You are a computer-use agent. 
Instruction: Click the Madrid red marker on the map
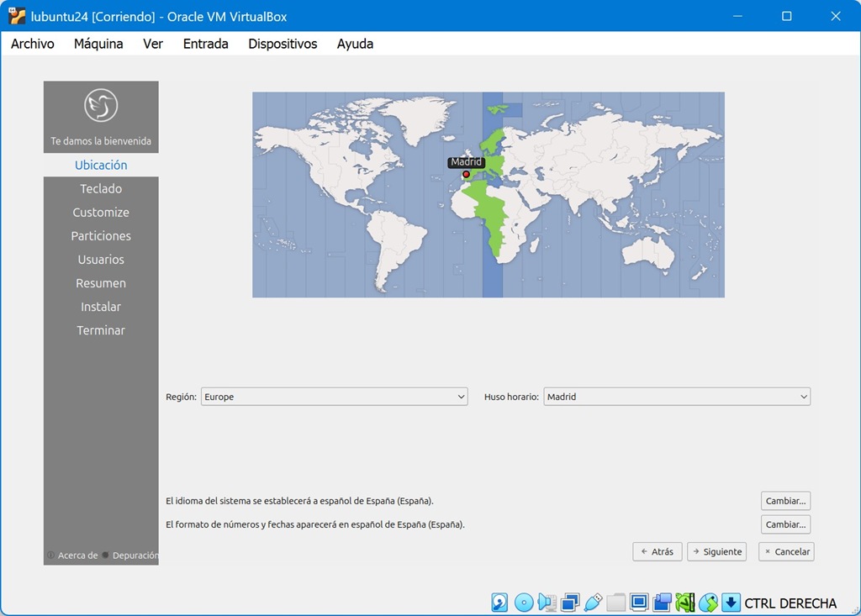(467, 175)
